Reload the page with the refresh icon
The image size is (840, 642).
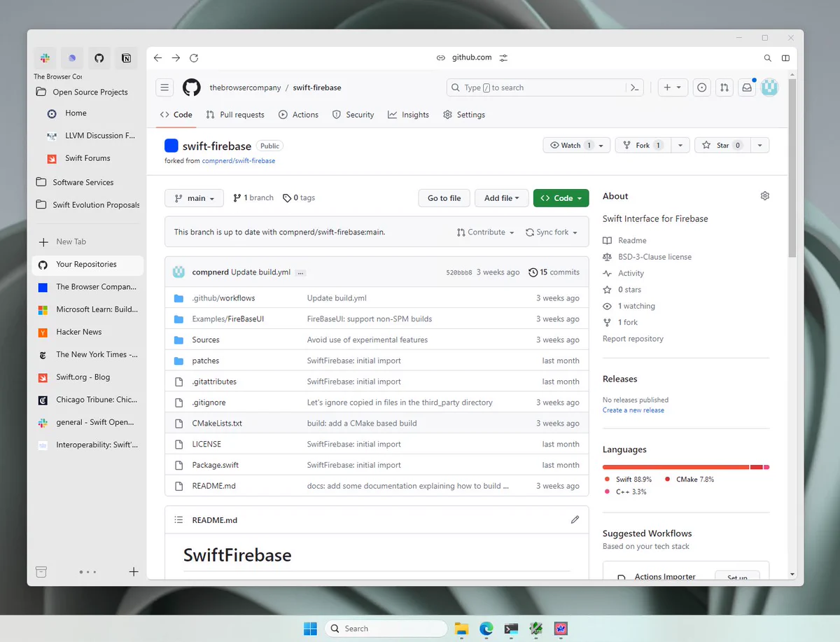[194, 58]
